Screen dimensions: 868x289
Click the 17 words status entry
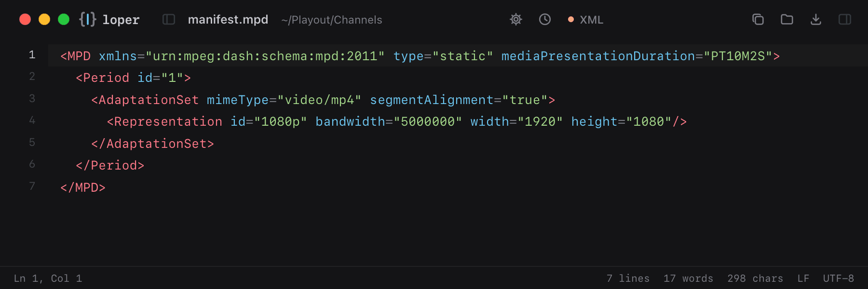pos(688,278)
